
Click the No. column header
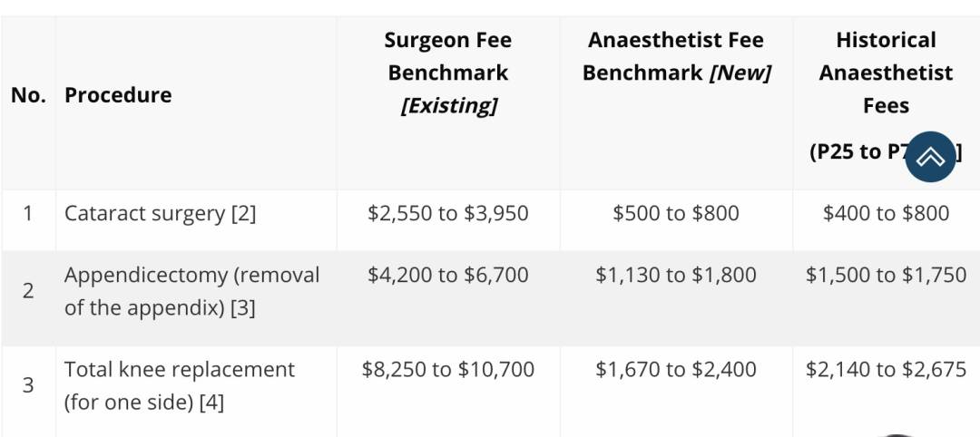(x=28, y=95)
